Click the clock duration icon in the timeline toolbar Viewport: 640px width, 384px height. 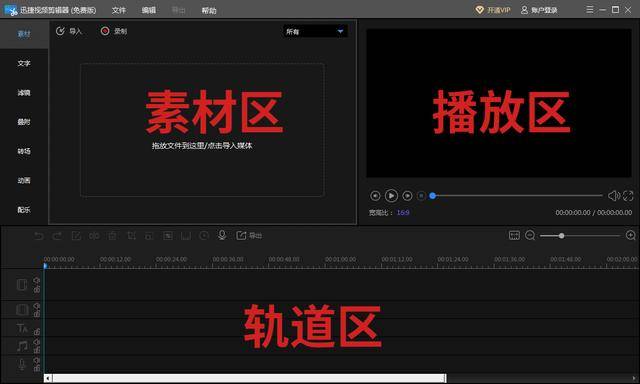tap(204, 235)
